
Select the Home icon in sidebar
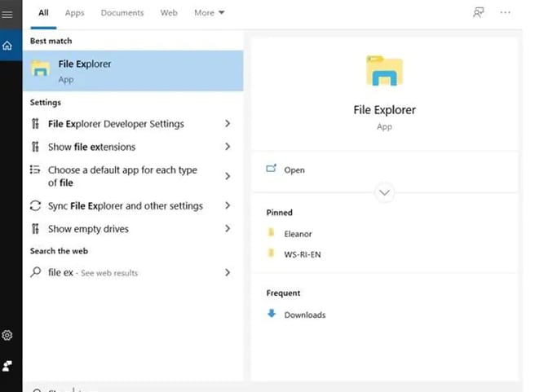(7, 46)
